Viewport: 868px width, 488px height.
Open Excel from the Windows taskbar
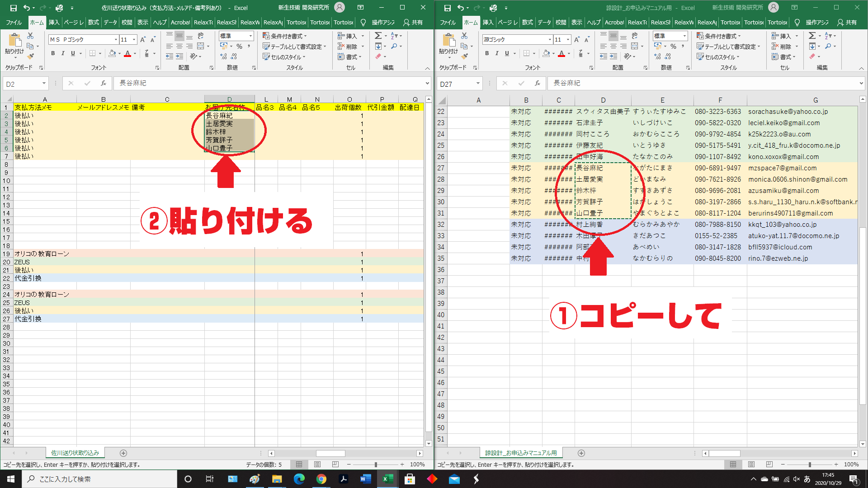(388, 479)
